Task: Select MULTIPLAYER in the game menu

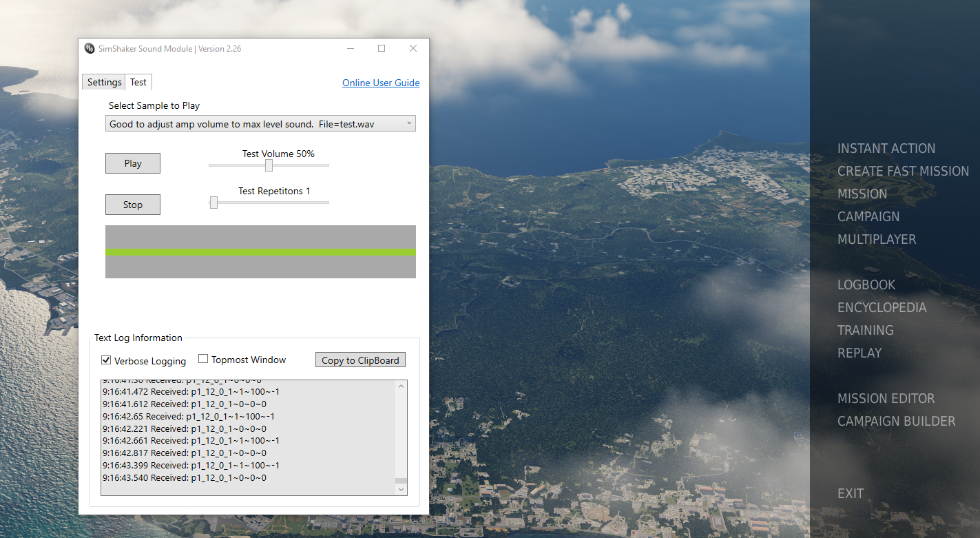Action: tap(877, 239)
